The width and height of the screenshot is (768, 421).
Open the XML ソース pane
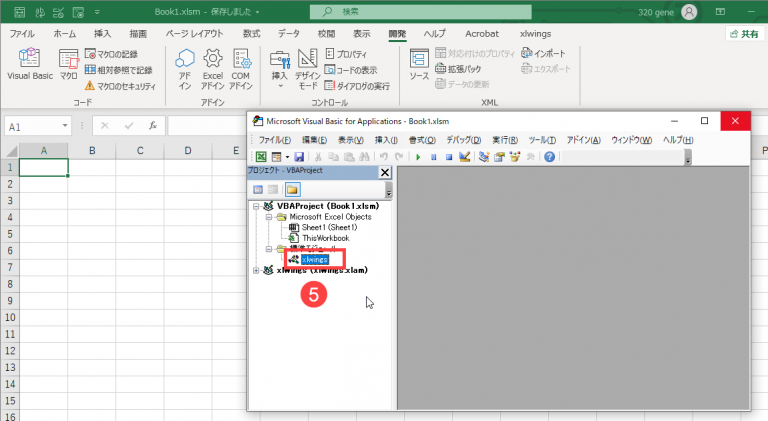pyautogui.click(x=419, y=65)
